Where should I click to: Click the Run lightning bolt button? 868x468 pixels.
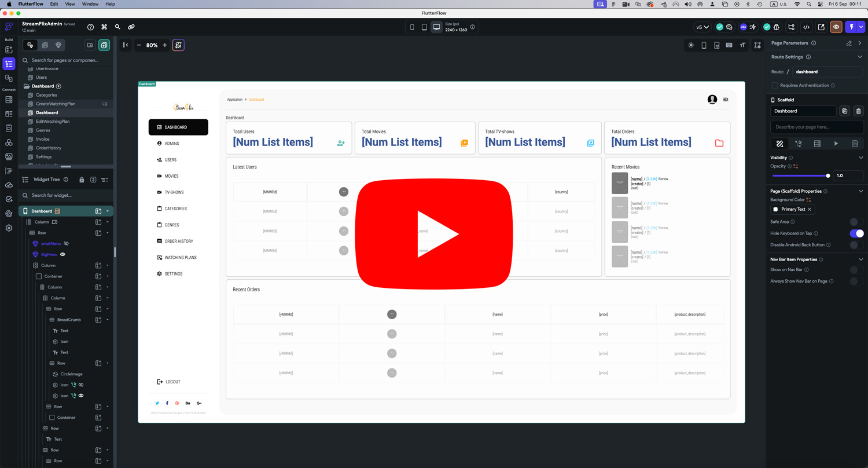click(851, 27)
